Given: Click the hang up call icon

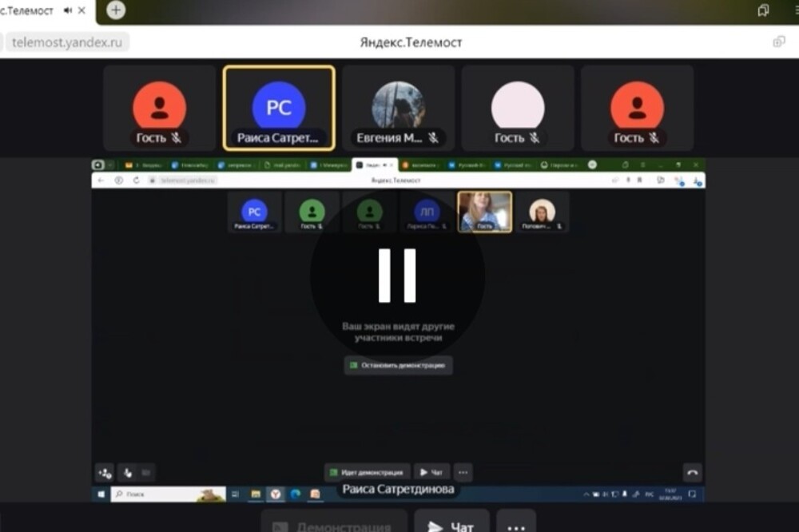Looking at the screenshot, I should click(692, 472).
